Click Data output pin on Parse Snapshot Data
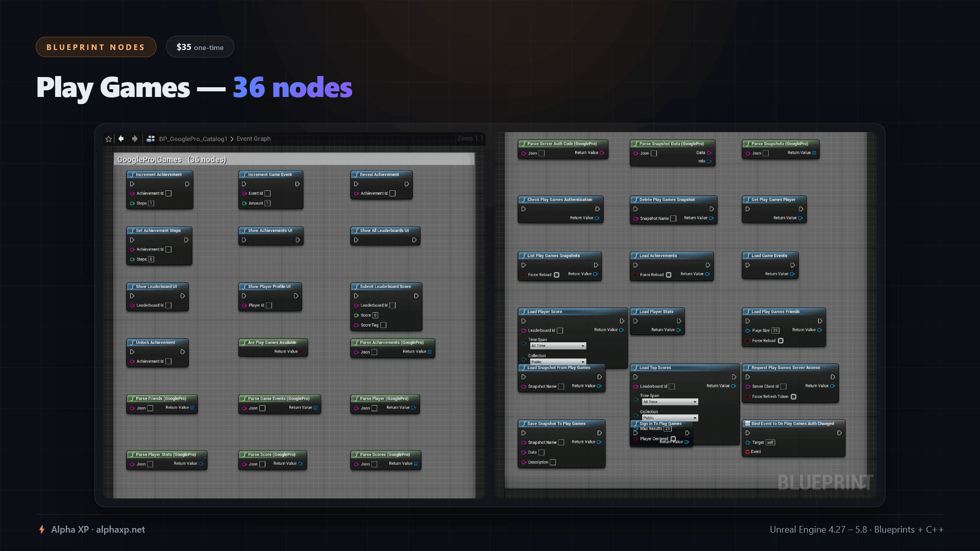This screenshot has height=551, width=980. [x=709, y=153]
